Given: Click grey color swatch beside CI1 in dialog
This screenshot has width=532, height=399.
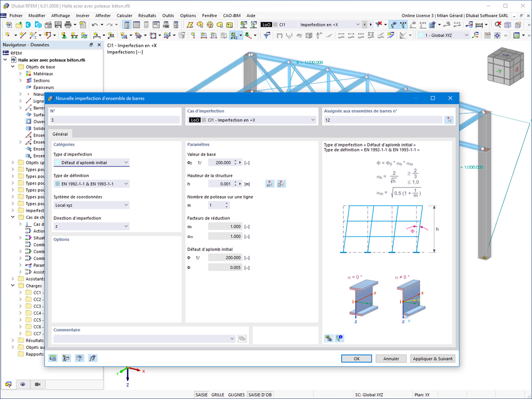Looking at the screenshot, I should [x=204, y=120].
